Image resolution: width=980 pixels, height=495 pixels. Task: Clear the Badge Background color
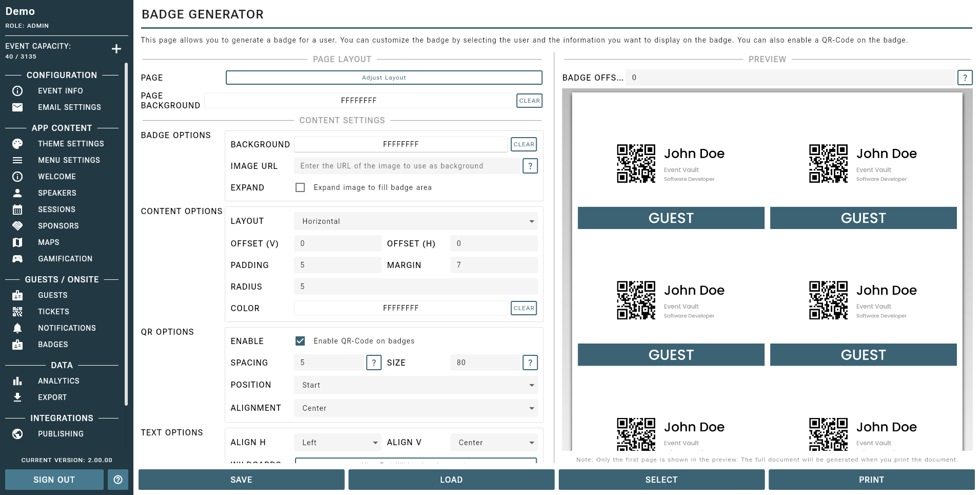(524, 144)
